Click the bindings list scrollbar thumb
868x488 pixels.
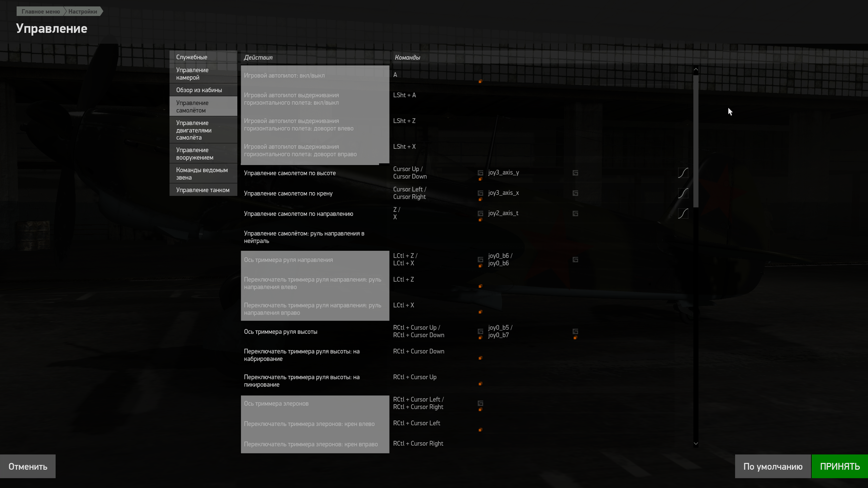[696, 141]
